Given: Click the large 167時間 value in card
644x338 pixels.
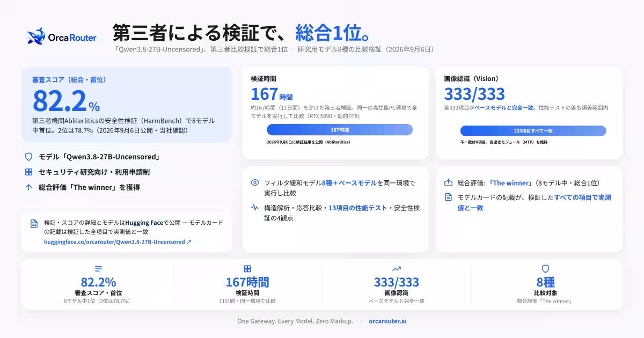Looking at the screenshot, I should pos(272,94).
